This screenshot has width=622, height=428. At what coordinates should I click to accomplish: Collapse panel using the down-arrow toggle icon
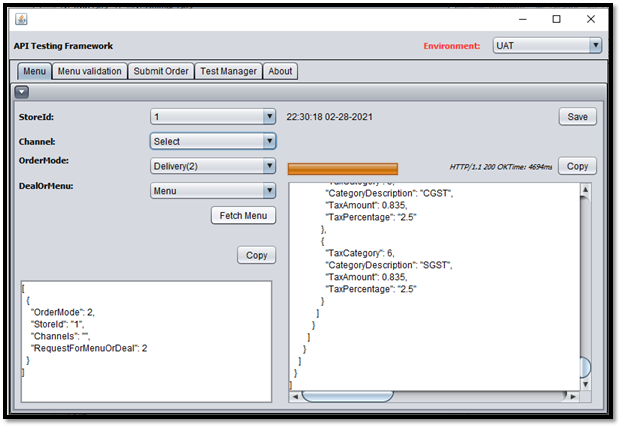point(22,92)
